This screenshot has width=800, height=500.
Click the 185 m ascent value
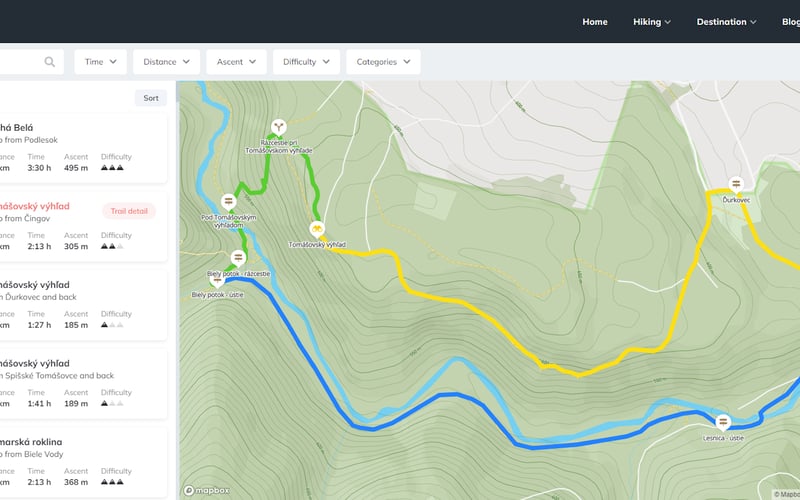(76, 325)
